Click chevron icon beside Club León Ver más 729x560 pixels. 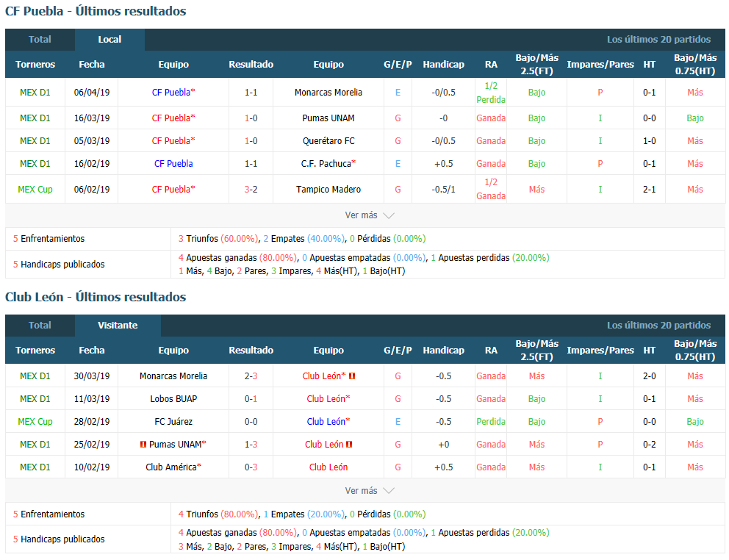point(389,491)
